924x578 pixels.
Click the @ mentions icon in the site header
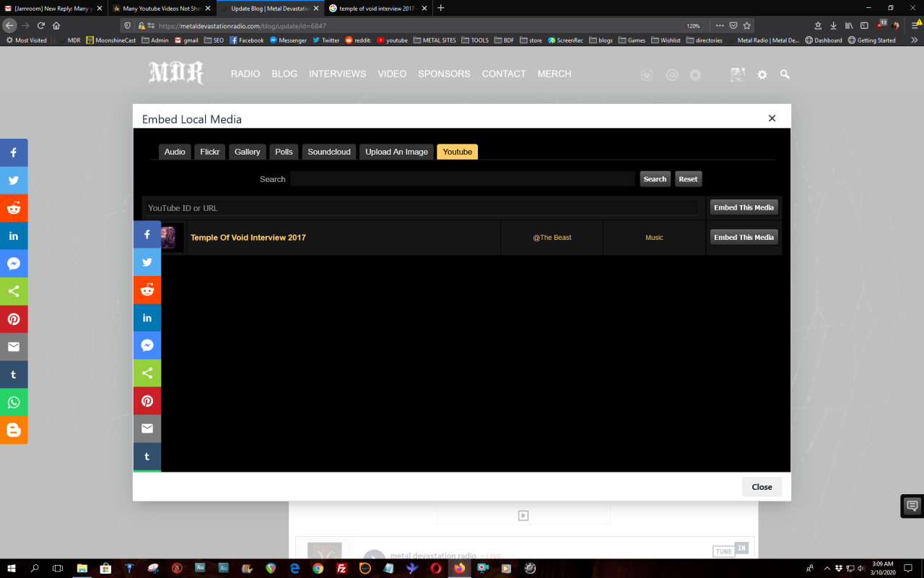(672, 74)
